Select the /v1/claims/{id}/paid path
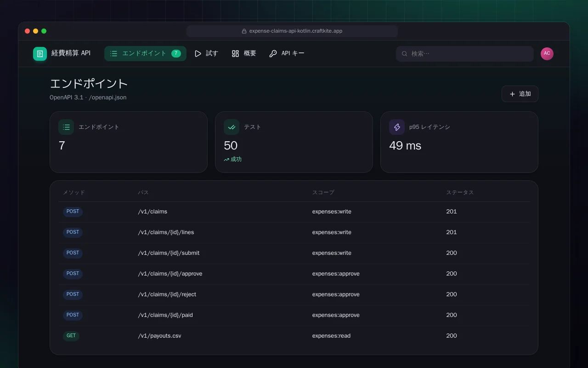This screenshot has width=588, height=368. pos(165,315)
